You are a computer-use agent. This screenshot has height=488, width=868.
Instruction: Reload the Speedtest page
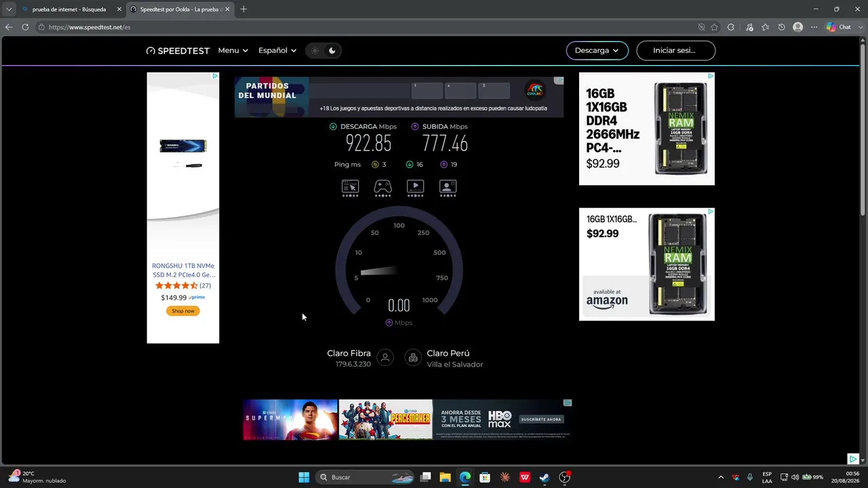(25, 27)
